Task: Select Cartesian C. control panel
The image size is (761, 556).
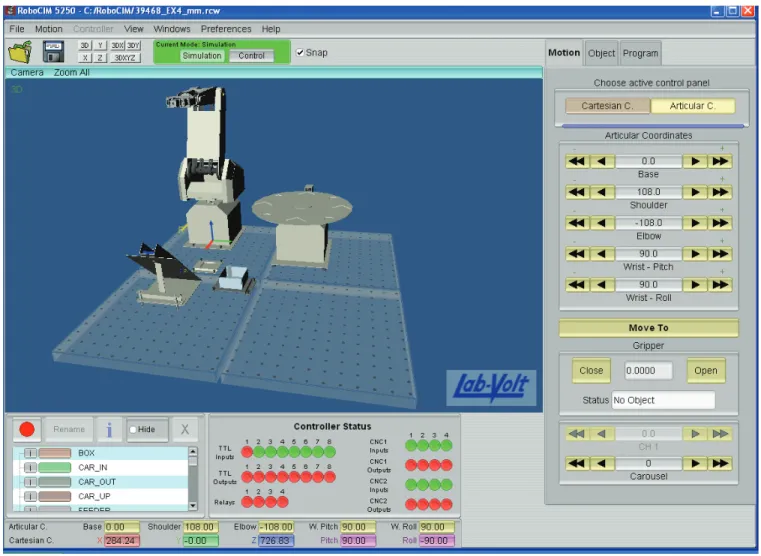Action: coord(607,106)
